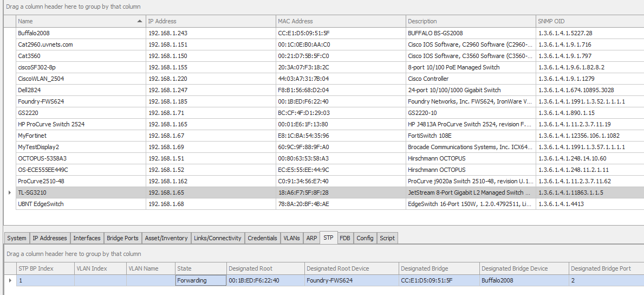Switch to the VLANs tab
This screenshot has height=295, width=644.
[x=291, y=238]
